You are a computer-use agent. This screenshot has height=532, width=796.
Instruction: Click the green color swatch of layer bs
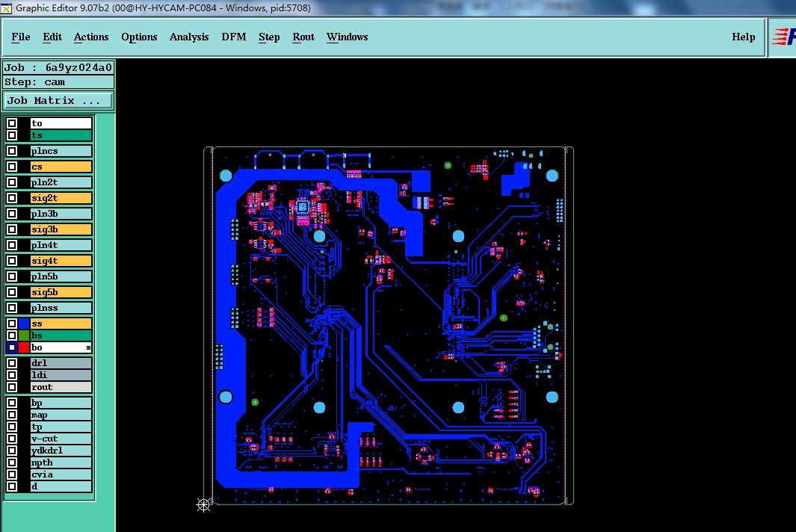(24, 335)
